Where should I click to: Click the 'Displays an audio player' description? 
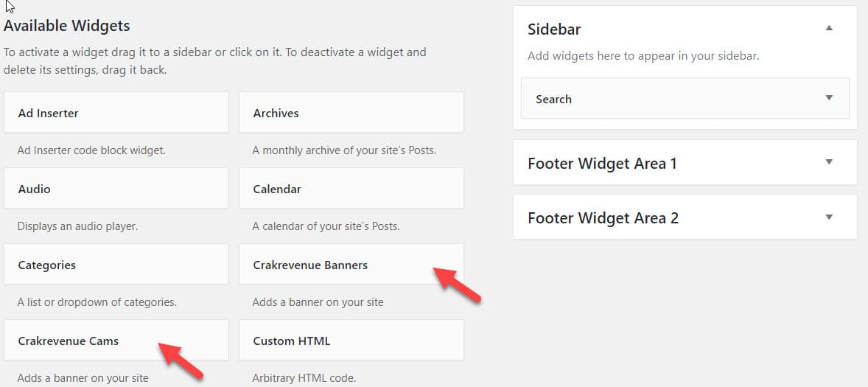click(x=77, y=226)
